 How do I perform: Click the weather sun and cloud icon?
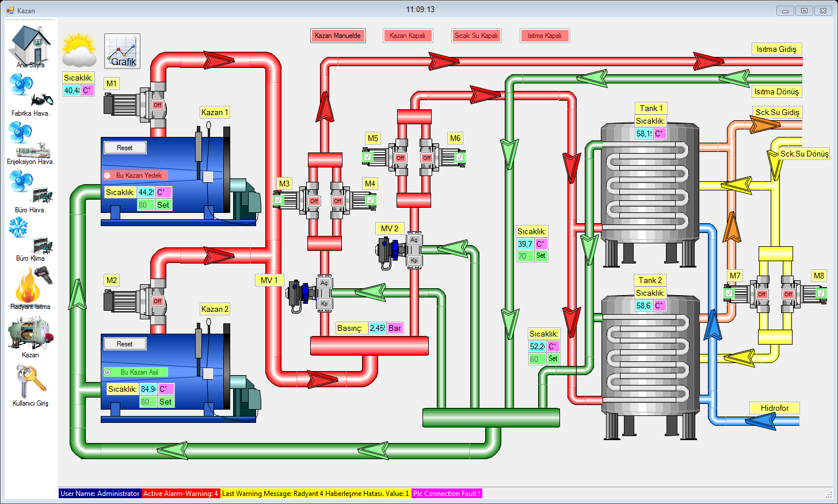tap(79, 51)
